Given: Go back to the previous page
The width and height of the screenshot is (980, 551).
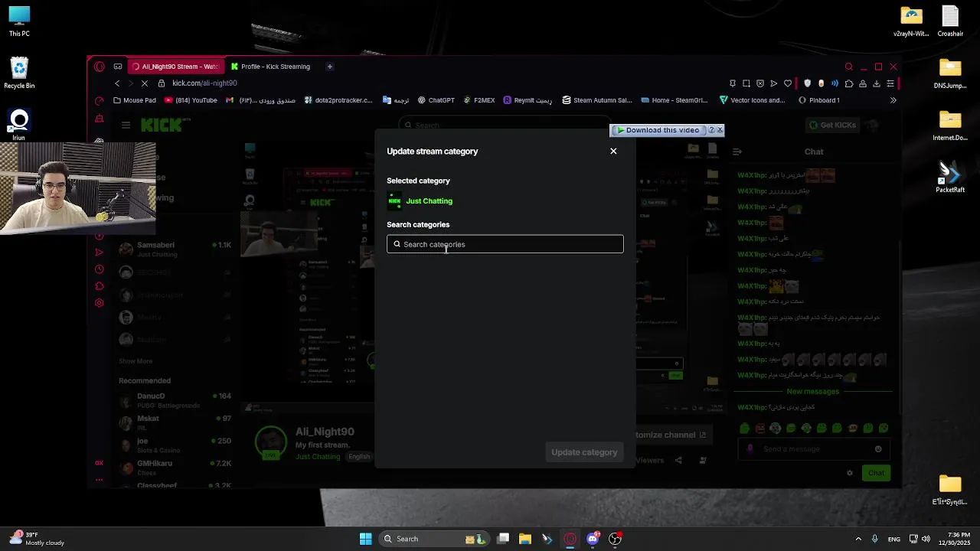Looking at the screenshot, I should click(117, 83).
